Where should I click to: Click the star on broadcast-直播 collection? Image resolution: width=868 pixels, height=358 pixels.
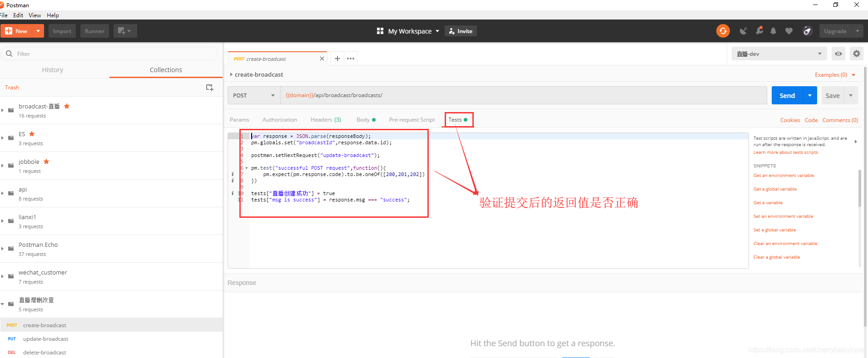pyautogui.click(x=67, y=106)
